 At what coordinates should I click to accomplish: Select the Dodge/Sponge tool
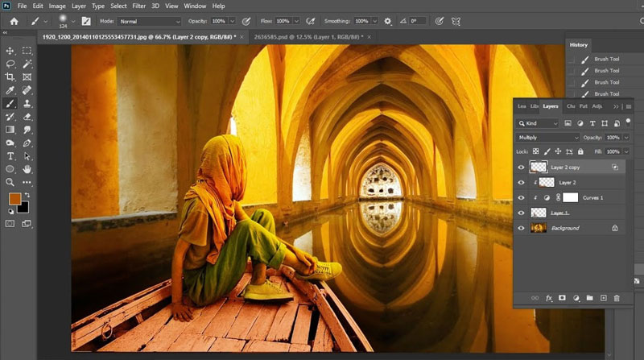[10, 143]
